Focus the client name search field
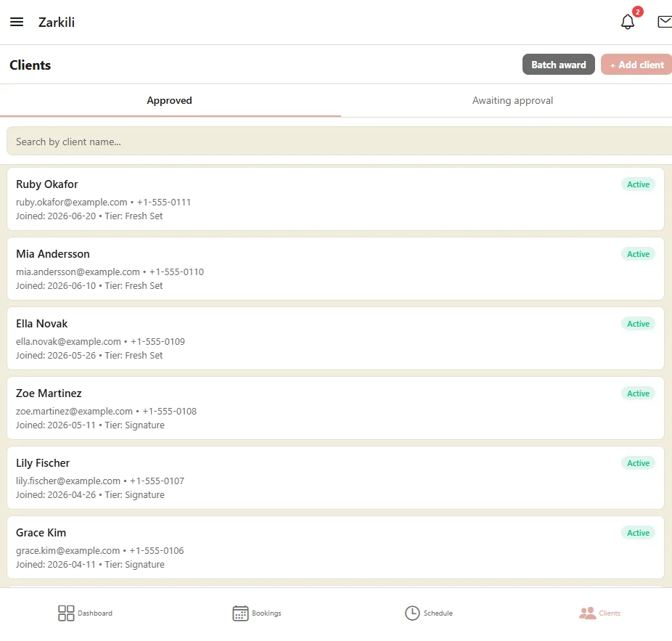 point(340,141)
